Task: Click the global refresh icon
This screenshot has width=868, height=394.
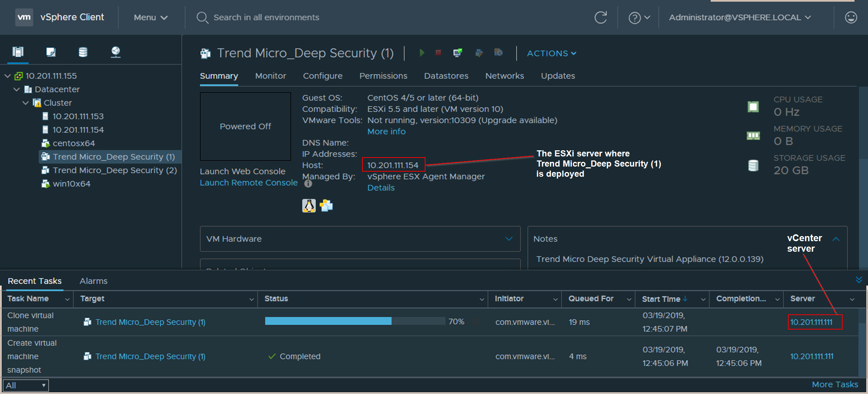Action: pyautogui.click(x=600, y=17)
